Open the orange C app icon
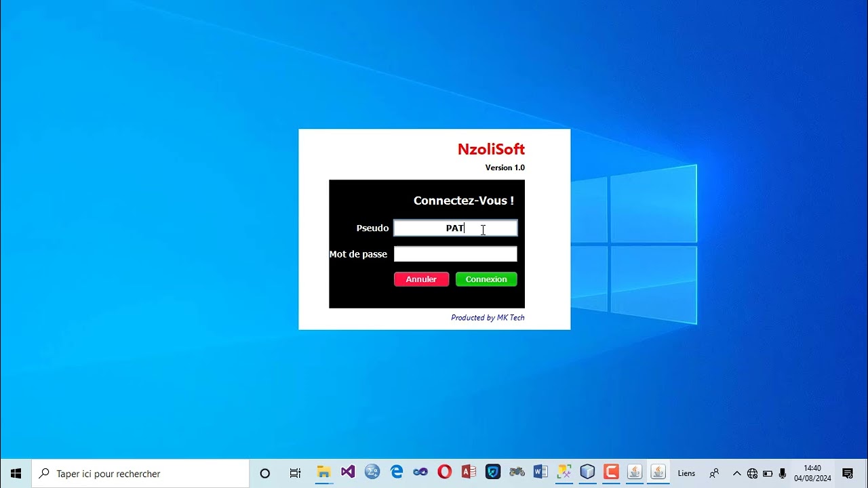This screenshot has height=488, width=868. pyautogui.click(x=611, y=472)
